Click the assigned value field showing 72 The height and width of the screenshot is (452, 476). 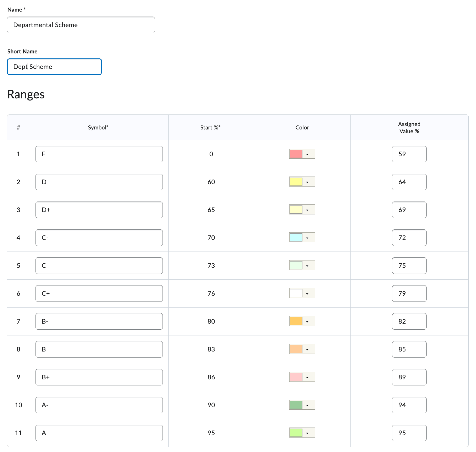[x=409, y=238]
